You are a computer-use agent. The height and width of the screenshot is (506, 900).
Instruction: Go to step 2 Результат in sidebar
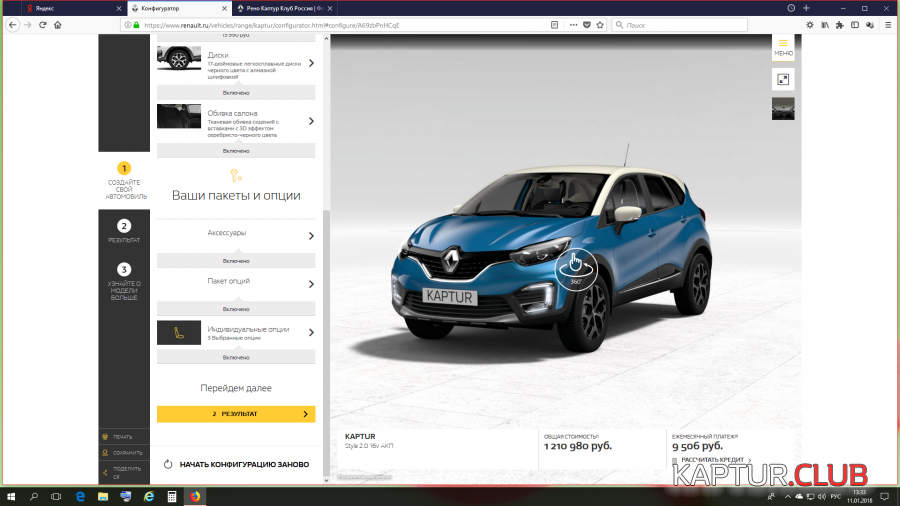(x=124, y=231)
